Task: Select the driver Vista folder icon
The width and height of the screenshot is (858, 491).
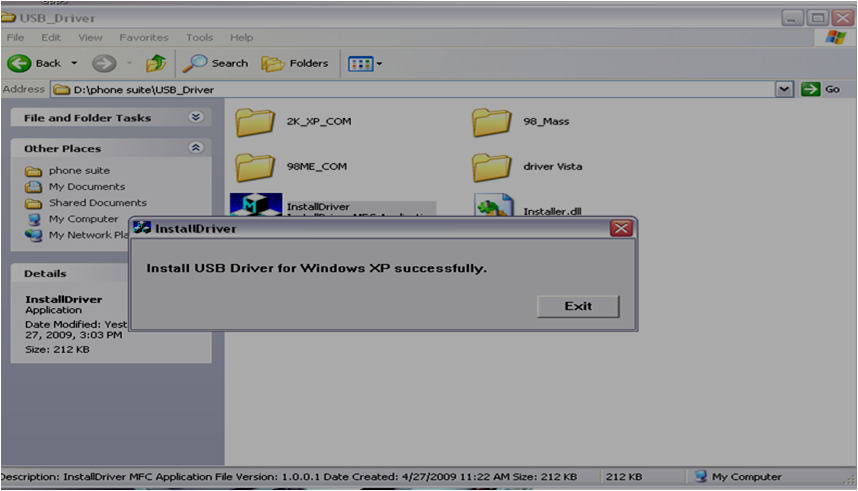Action: pyautogui.click(x=491, y=167)
